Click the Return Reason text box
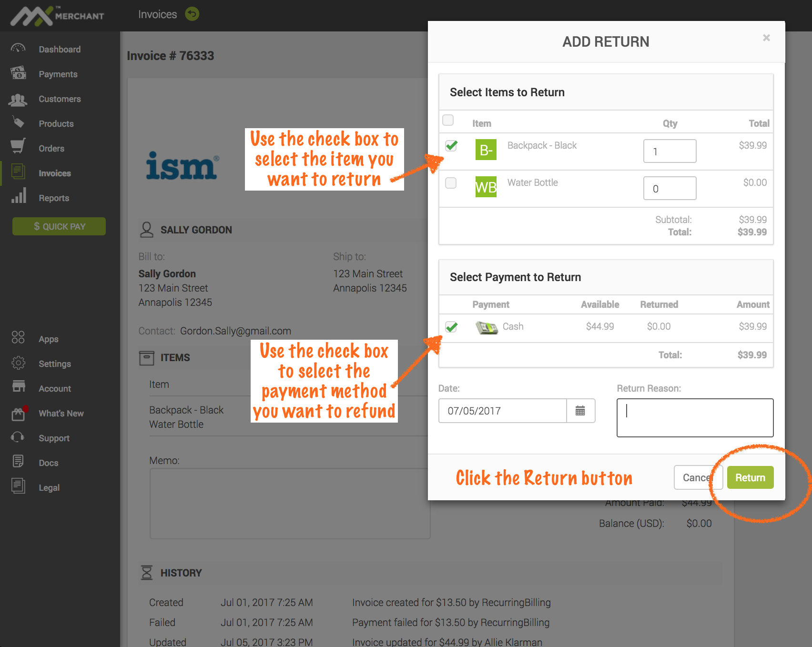 tap(695, 418)
